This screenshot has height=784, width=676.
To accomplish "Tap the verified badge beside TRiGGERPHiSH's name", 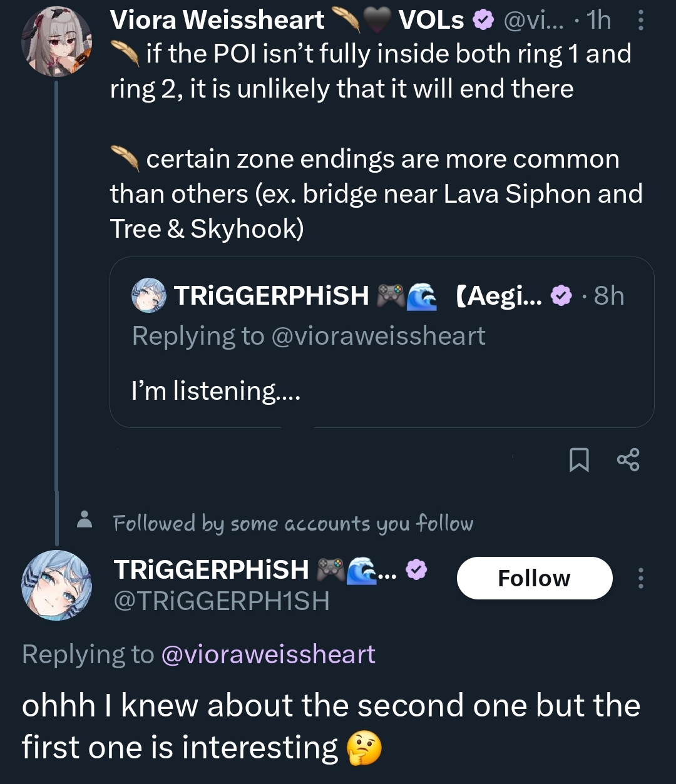I will pos(416,569).
